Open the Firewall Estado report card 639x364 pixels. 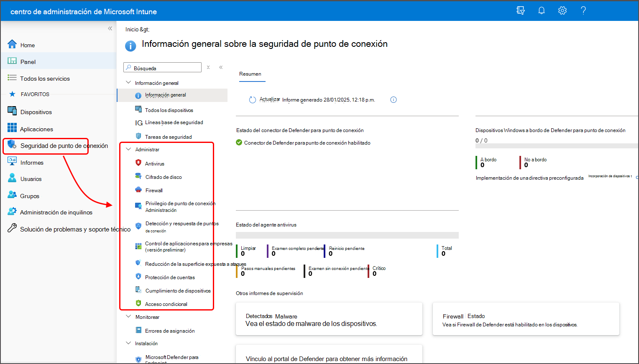pos(526,319)
